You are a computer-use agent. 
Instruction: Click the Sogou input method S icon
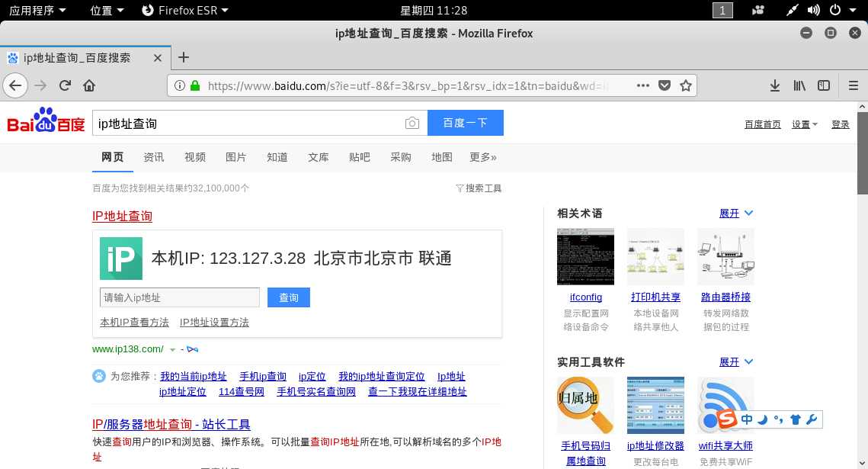coord(726,419)
